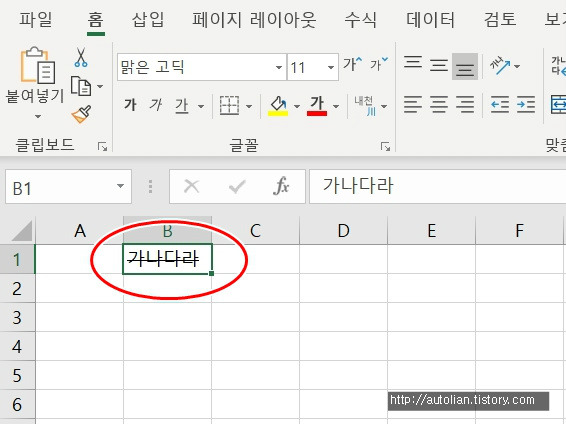Image resolution: width=566 pixels, height=424 pixels.
Task: Toggle italic 가 formatting
Action: point(156,105)
